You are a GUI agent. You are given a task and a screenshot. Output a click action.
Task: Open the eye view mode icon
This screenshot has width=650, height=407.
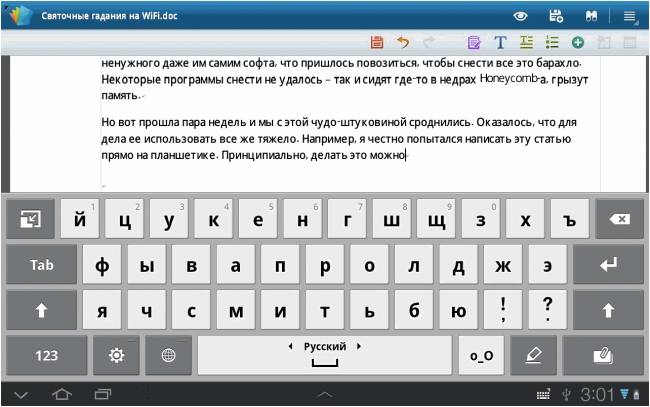point(520,16)
